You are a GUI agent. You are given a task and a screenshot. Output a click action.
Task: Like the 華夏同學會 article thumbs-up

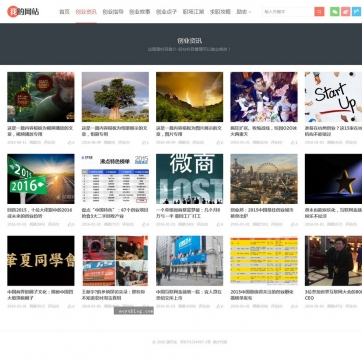[71, 306]
